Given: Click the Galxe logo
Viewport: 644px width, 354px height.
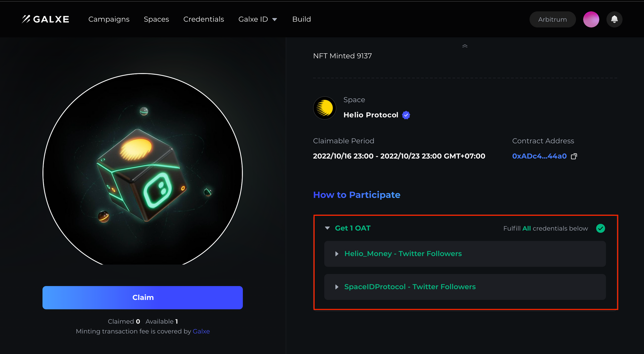Looking at the screenshot, I should pos(45,19).
